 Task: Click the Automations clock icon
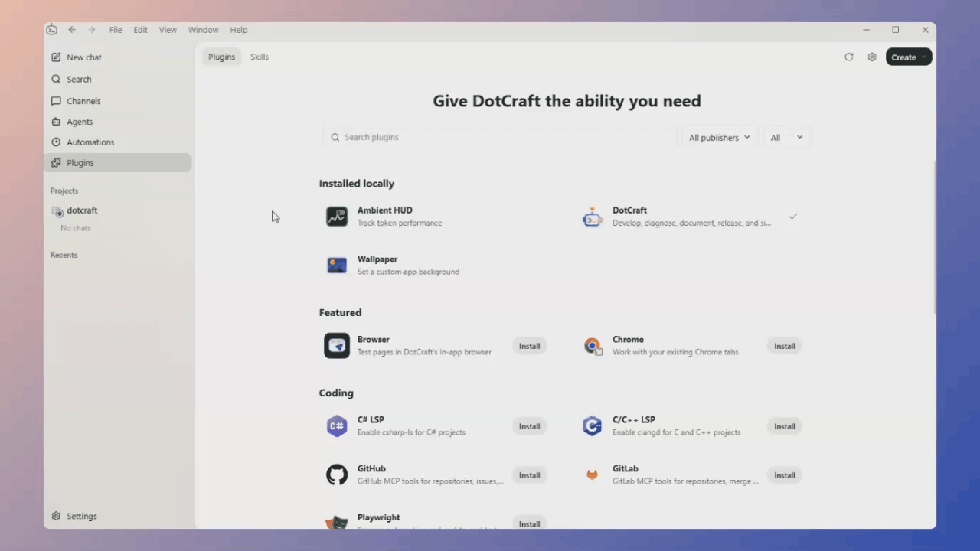56,142
